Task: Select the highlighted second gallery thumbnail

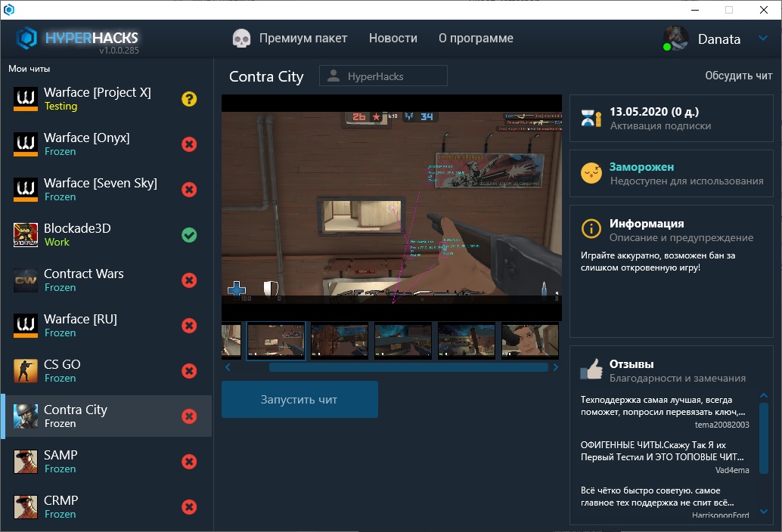Action: (276, 341)
